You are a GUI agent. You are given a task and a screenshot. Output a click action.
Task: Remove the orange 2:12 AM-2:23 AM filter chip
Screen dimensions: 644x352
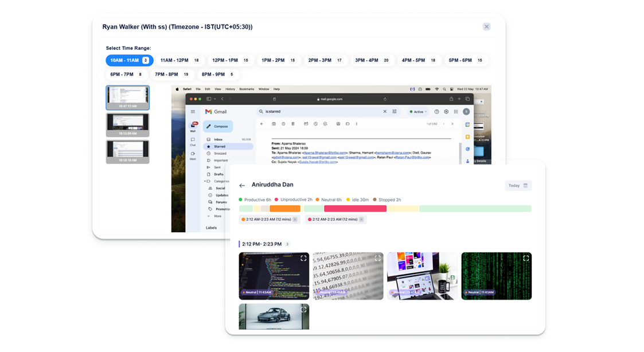[295, 220]
